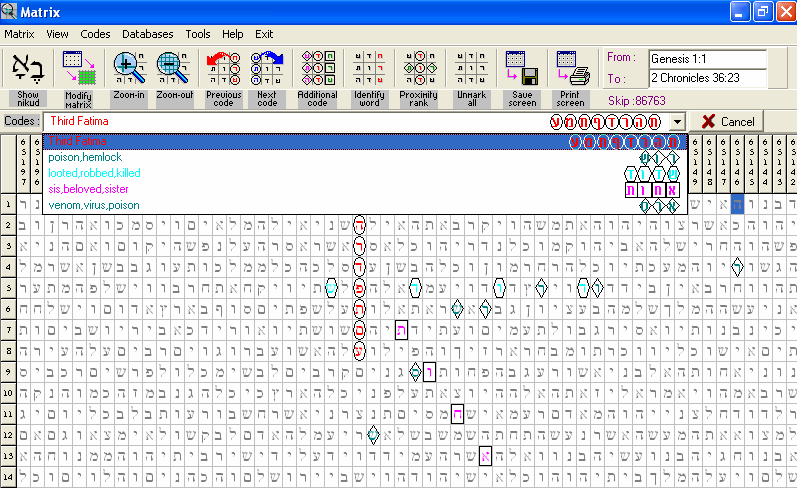Jump to Next code

267,68
